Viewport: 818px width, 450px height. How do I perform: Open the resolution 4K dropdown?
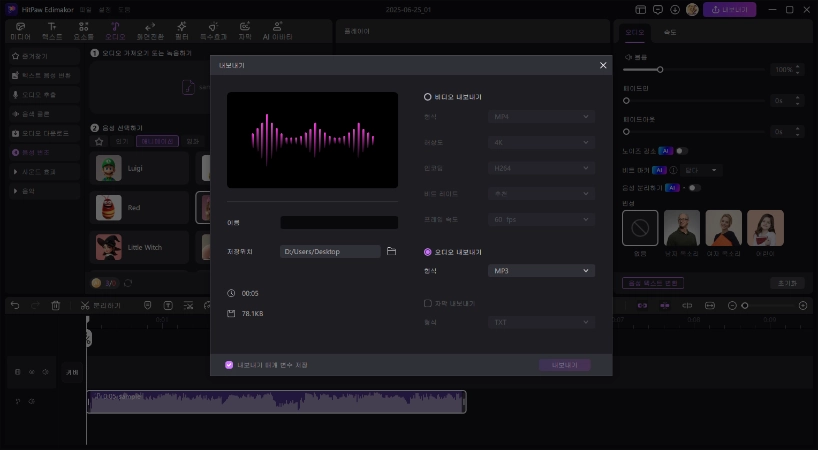pos(541,142)
